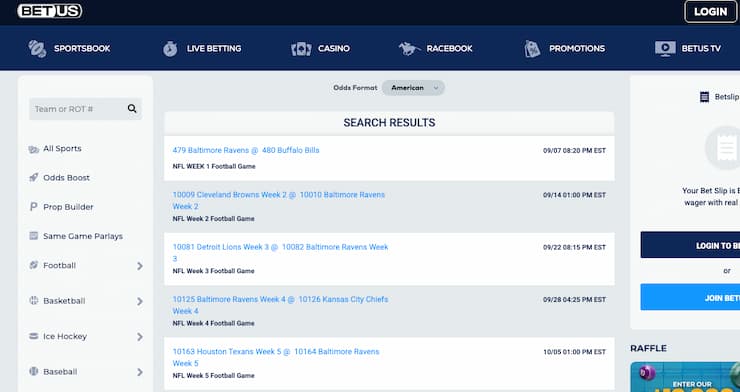Expand the Basketball category chevron
The height and width of the screenshot is (392, 740).
click(140, 301)
